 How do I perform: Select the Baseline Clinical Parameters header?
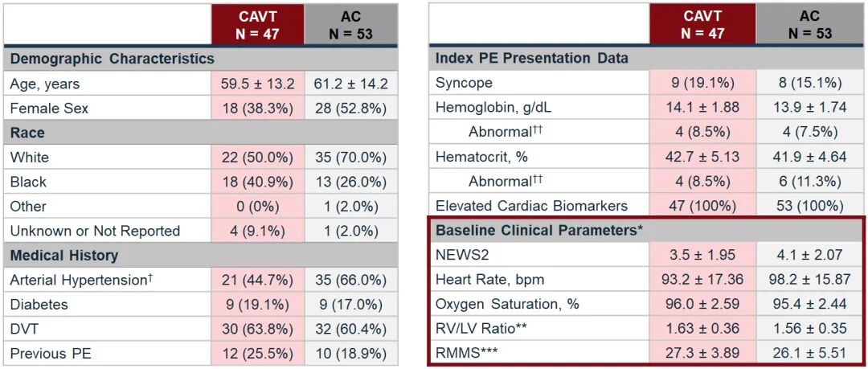pos(538,230)
